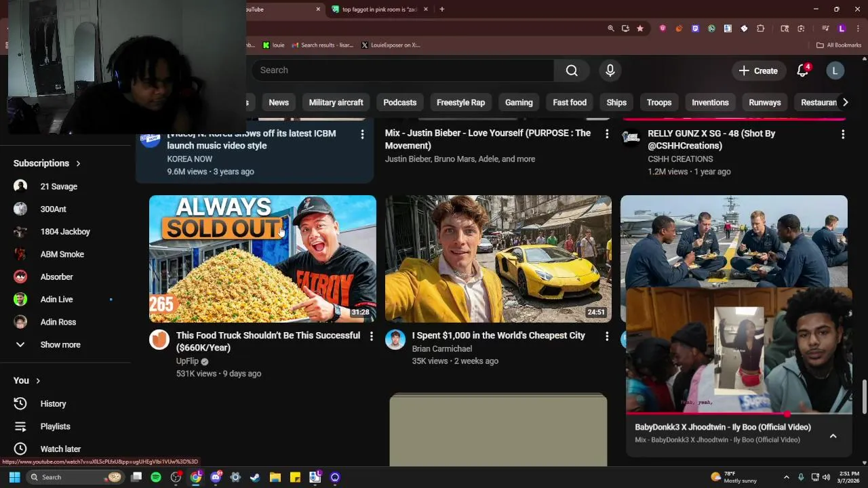868x488 pixels.
Task: Select the Gaming chip
Action: pyautogui.click(x=519, y=102)
